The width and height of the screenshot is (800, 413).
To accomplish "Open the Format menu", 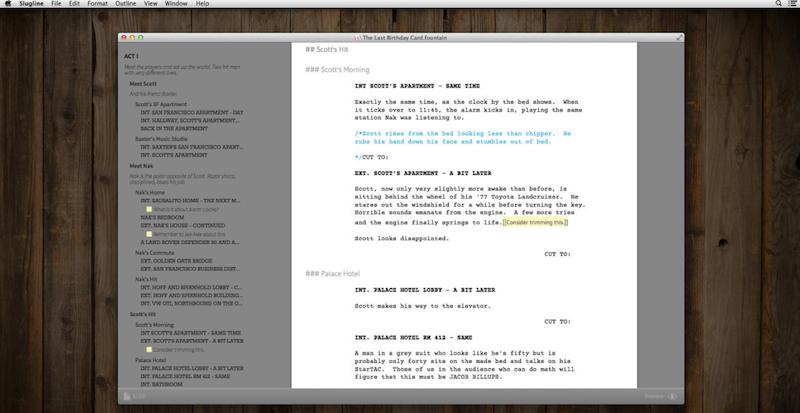I will tap(97, 3).
